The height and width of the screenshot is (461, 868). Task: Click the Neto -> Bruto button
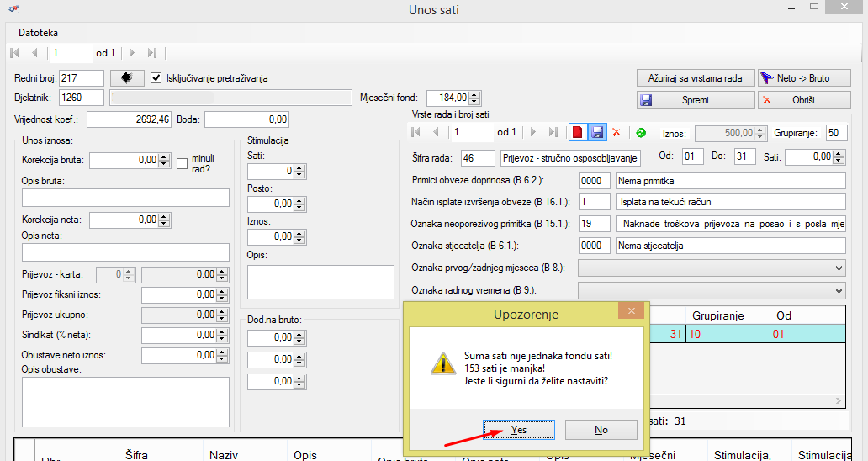804,78
